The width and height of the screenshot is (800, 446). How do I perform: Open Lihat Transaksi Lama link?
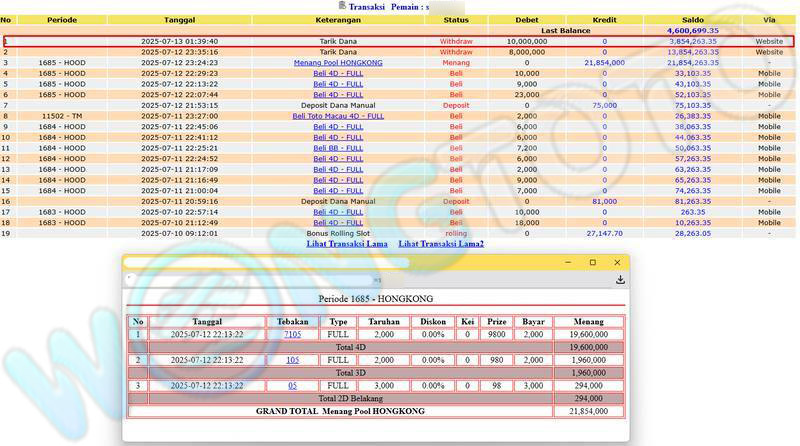pos(346,244)
